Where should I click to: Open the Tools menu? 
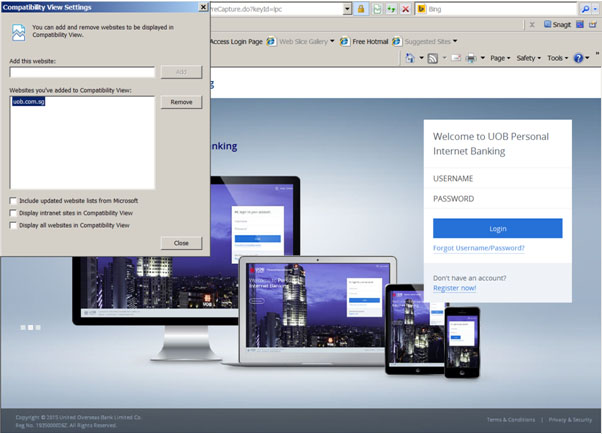pos(557,58)
